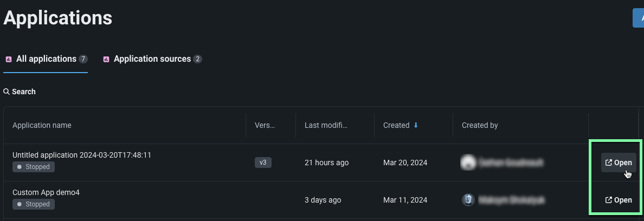Click the Stopped status badge under Custom App demo4

[34, 204]
